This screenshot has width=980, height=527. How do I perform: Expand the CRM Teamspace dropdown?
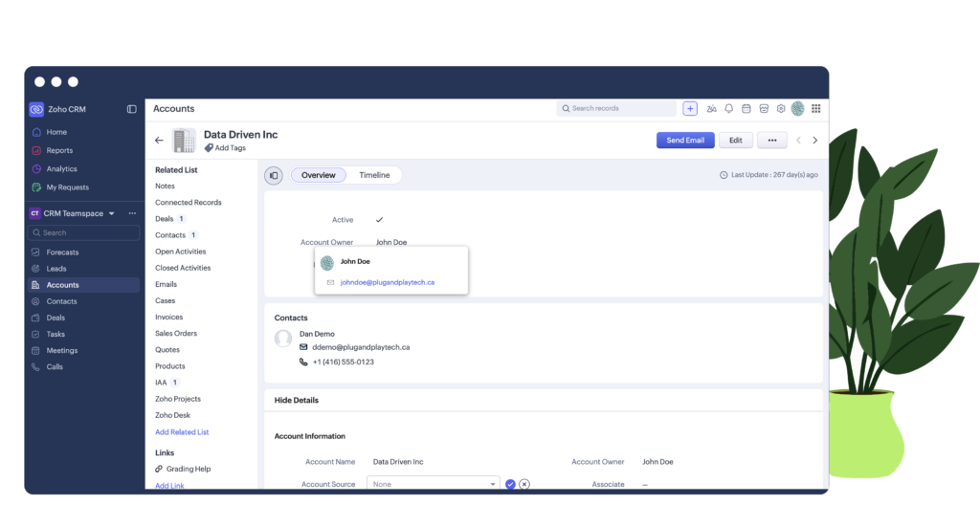[111, 213]
